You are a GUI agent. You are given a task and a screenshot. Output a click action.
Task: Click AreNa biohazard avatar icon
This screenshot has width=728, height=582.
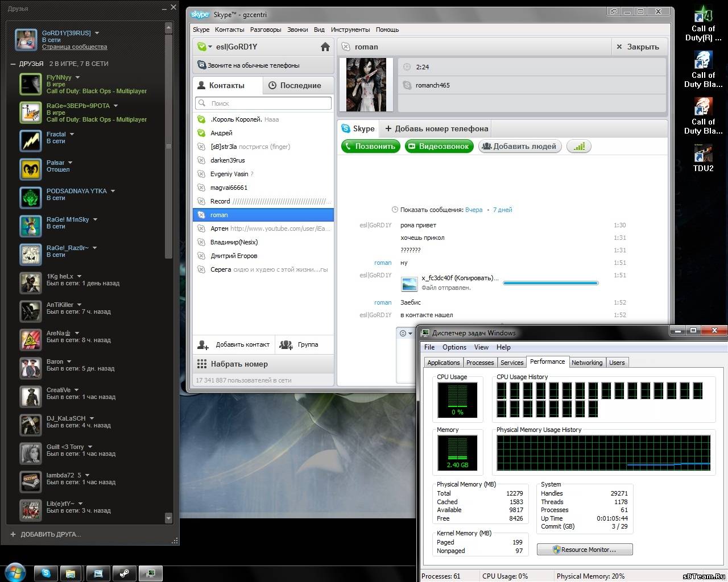(x=31, y=340)
